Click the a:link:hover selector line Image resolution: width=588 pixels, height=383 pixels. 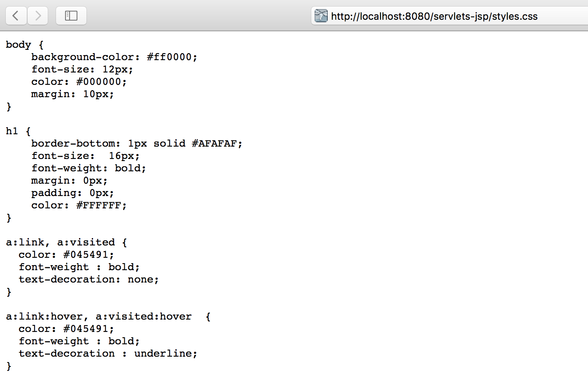(108, 316)
